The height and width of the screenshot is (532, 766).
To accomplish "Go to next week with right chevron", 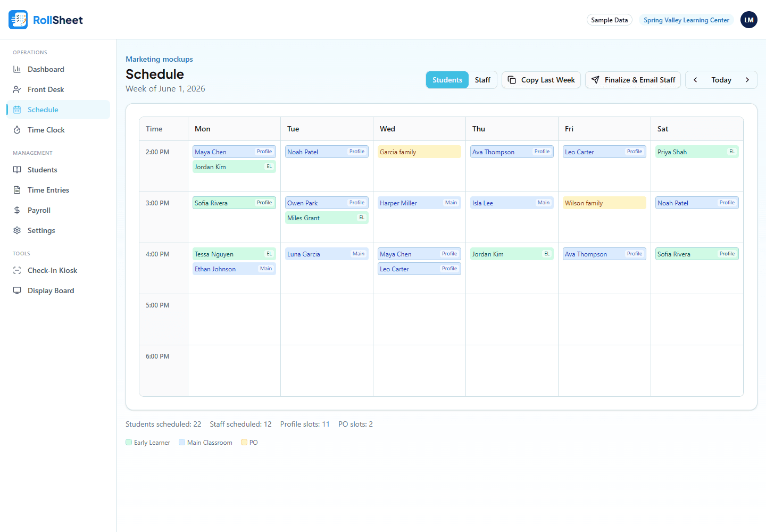I will pos(747,80).
